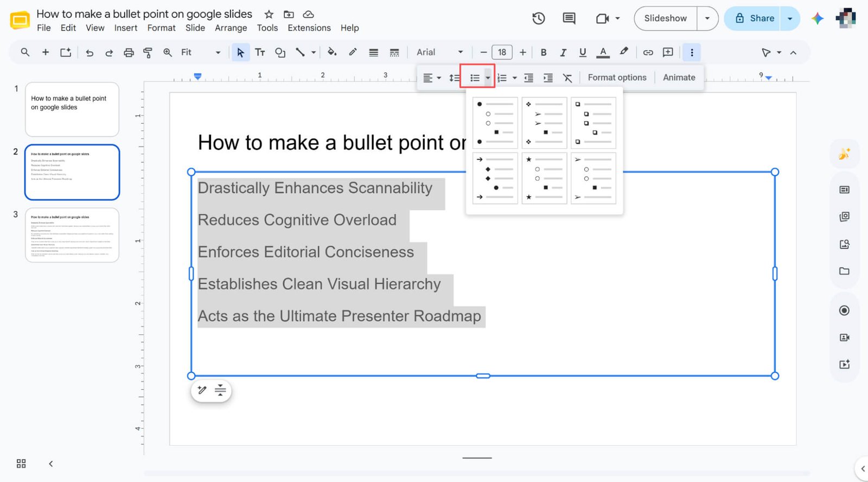Click the increase indent icon

pos(548,78)
